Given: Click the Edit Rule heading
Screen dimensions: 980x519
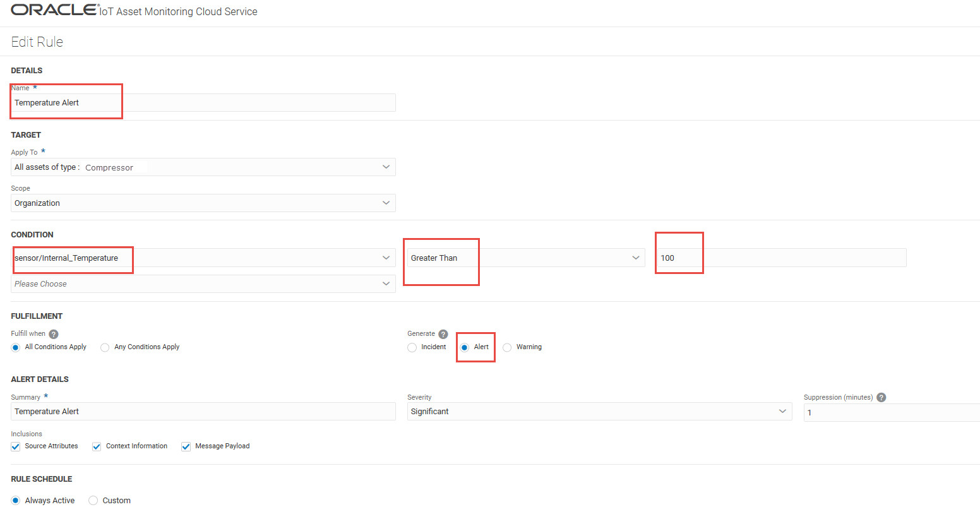Looking at the screenshot, I should (x=37, y=42).
